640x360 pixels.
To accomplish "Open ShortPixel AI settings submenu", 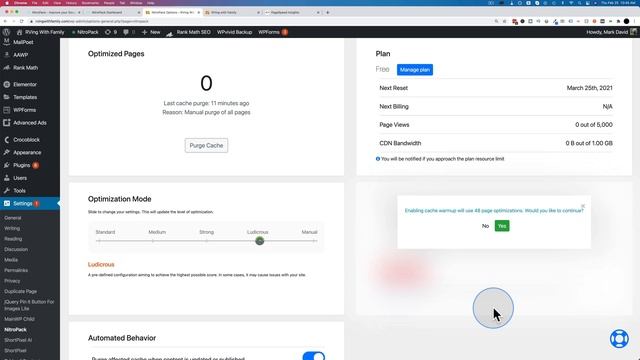I will pyautogui.click(x=18, y=340).
